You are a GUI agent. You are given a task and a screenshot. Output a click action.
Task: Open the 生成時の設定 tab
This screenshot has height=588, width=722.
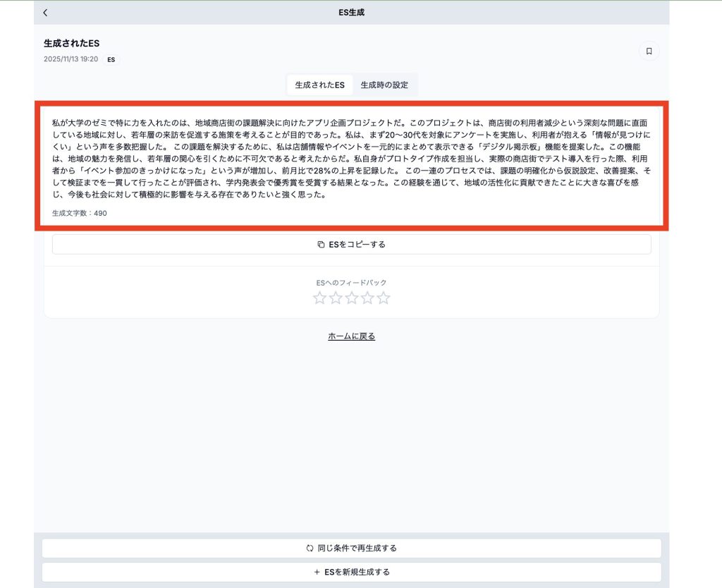click(384, 85)
